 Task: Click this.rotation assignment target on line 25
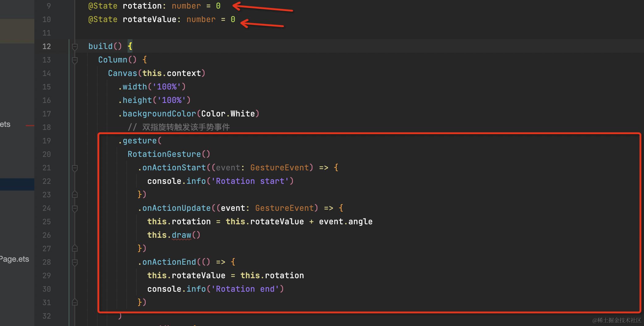[179, 222]
